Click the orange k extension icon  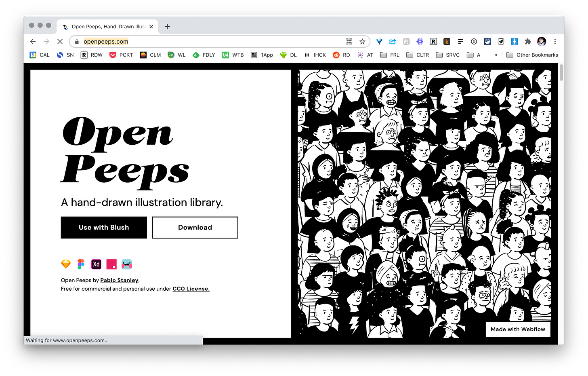[x=447, y=41]
